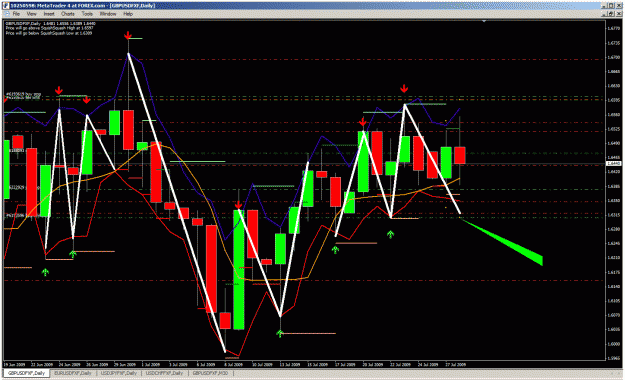Select the red sell arrow above the 20 Jul candle
The height and width of the screenshot is (380, 625).
(x=362, y=122)
